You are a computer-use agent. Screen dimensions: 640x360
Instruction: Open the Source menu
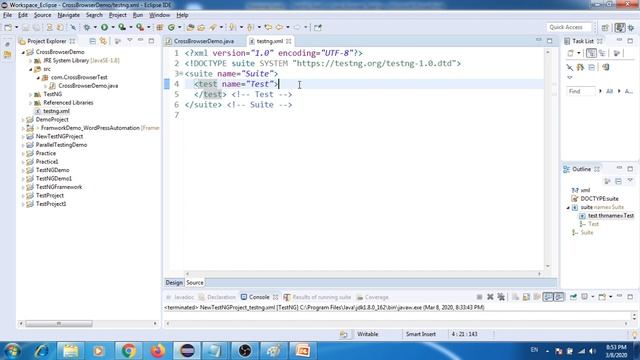[42, 15]
